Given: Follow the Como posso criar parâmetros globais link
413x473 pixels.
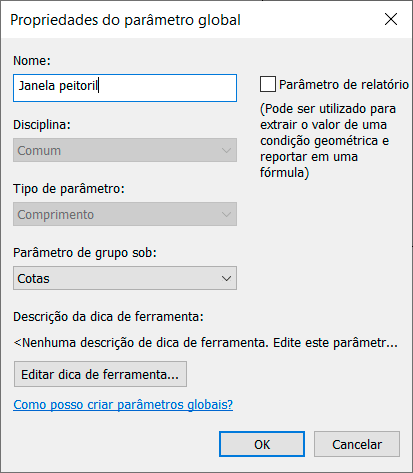Looking at the screenshot, I should click(x=123, y=405).
